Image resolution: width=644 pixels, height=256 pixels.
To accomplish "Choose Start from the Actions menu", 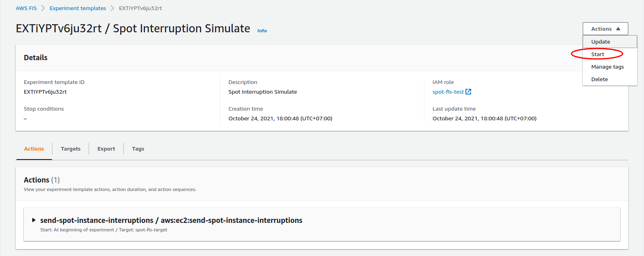I will 610,54.
